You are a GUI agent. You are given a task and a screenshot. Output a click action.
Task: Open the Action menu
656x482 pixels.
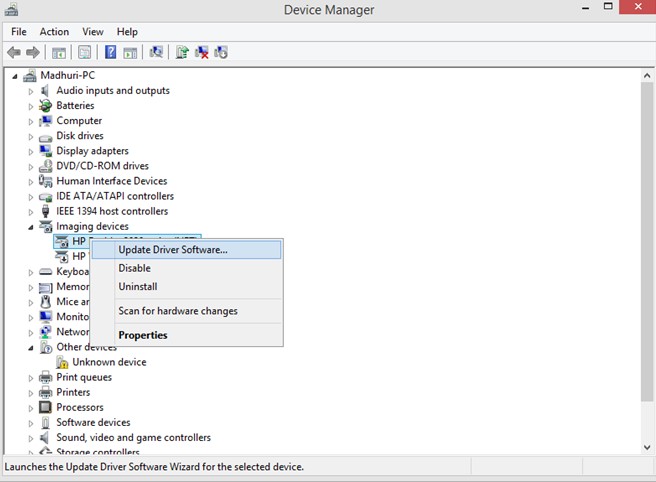[54, 32]
